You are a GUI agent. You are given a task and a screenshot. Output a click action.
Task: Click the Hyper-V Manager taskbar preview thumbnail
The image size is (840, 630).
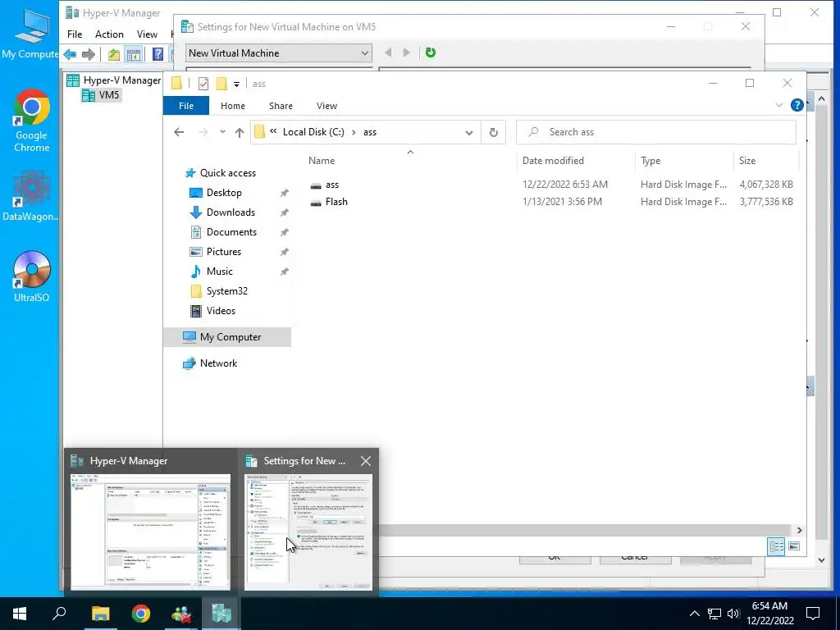(x=151, y=532)
